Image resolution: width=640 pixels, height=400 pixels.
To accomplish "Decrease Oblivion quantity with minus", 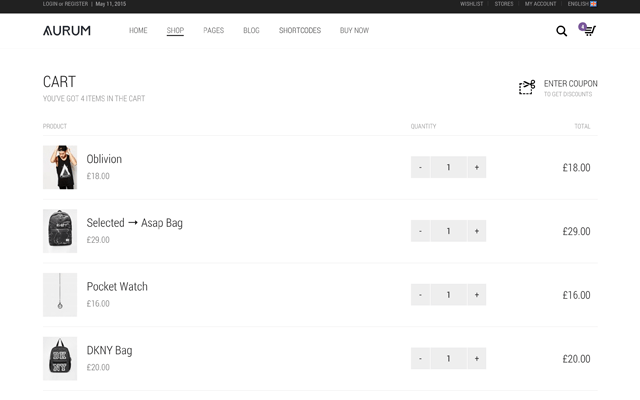I will click(420, 167).
